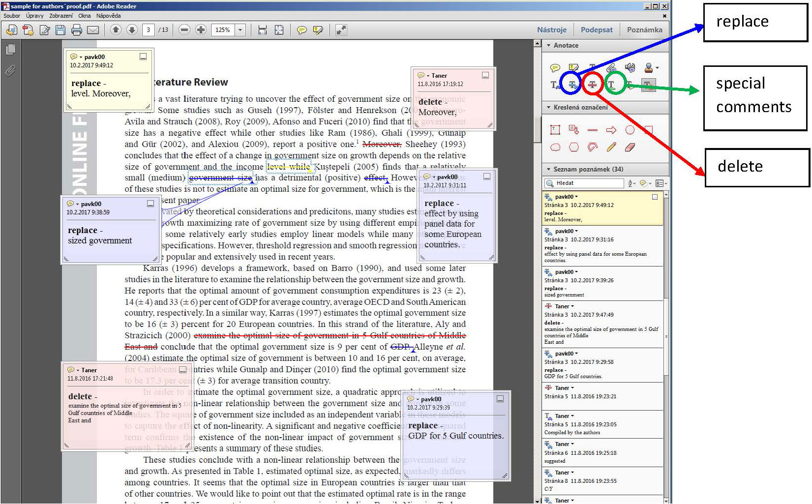Screen dimensions: 812x504
Task: Open attachments paperclip sidebar panel
Action: (10, 70)
